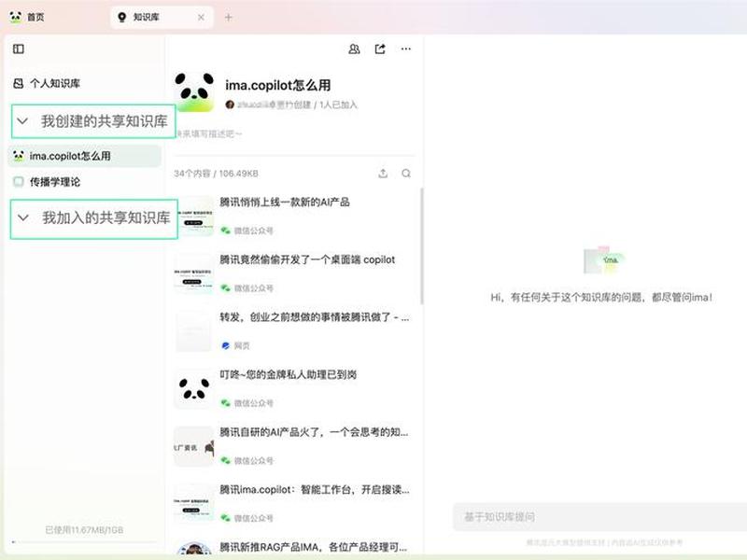Open 转发，创业之前想做的事情被腾讯做了 item
The image size is (747, 560).
[x=315, y=317]
